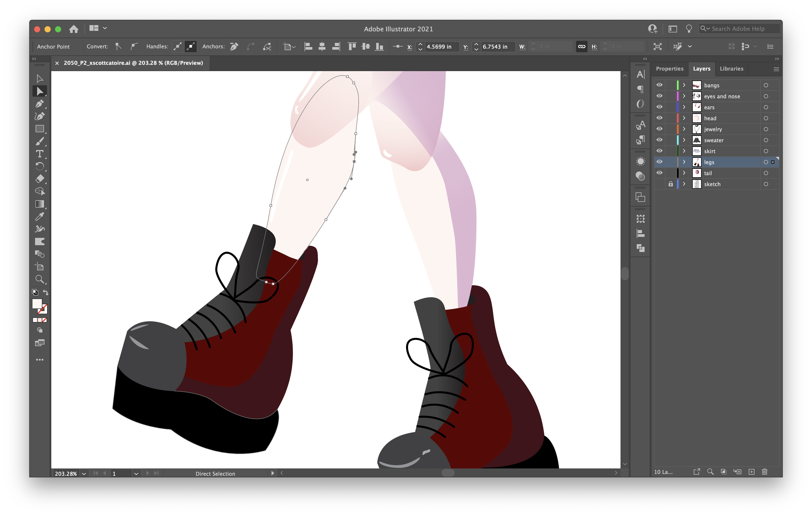The width and height of the screenshot is (812, 516).
Task: Pick the Rectangle tool
Action: [x=40, y=129]
